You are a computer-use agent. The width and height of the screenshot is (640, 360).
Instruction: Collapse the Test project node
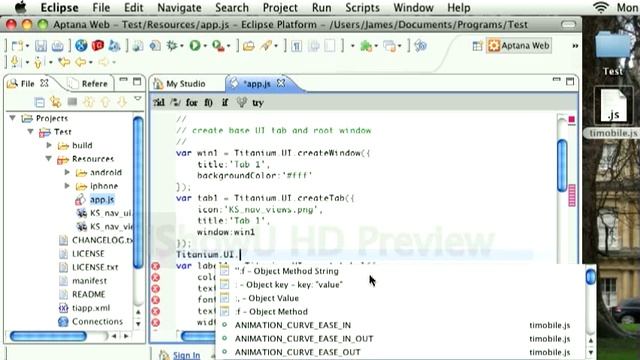coord(31,132)
